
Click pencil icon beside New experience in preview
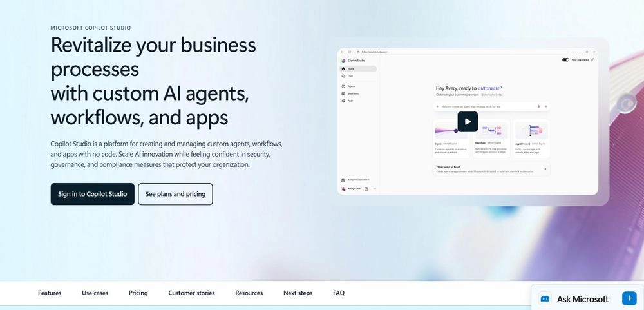point(592,59)
